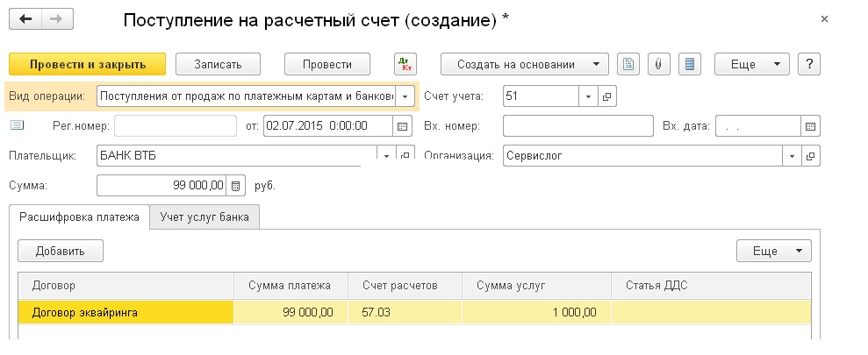Click the Сумма услуг column header
The height and width of the screenshot is (355, 868).
click(x=536, y=286)
